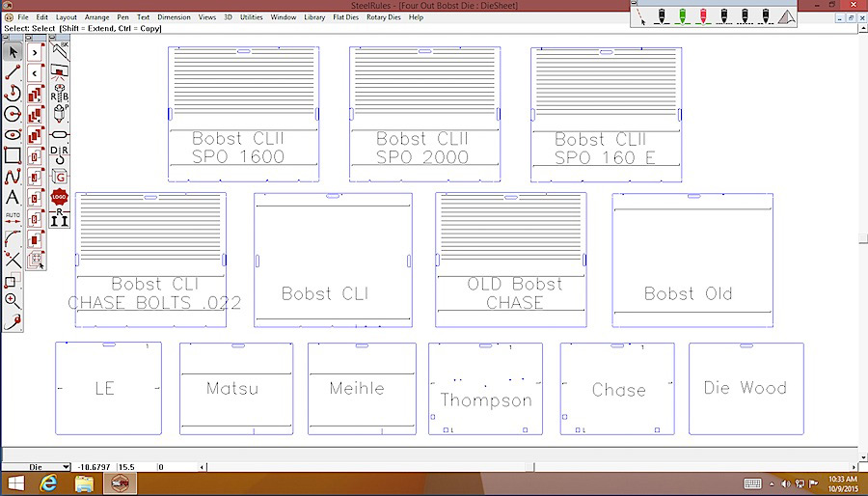Open the File menu
The height and width of the screenshot is (496, 868).
click(23, 17)
